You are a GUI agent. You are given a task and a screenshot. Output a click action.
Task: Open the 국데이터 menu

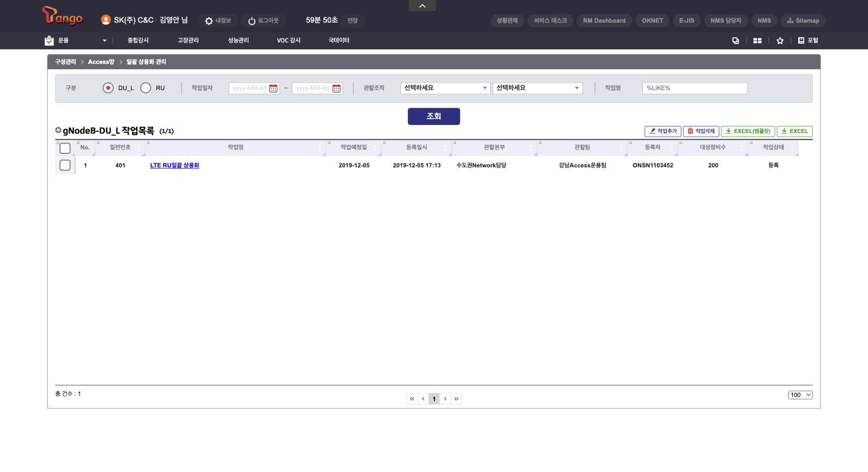pos(339,41)
